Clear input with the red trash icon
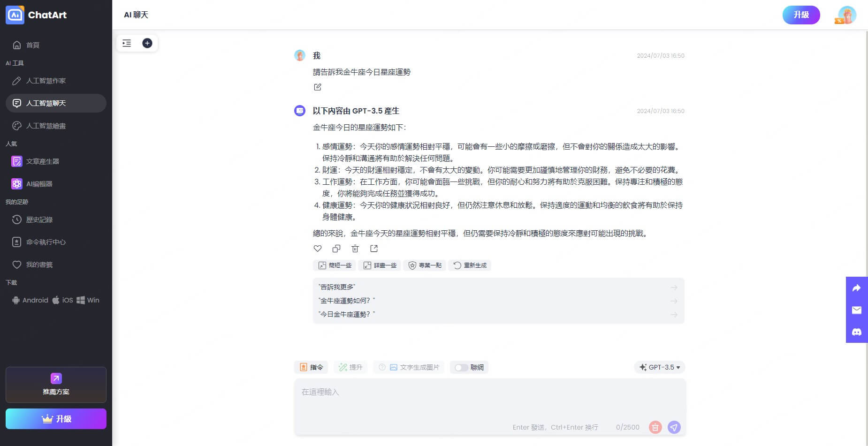This screenshot has height=446, width=868. pos(655,427)
